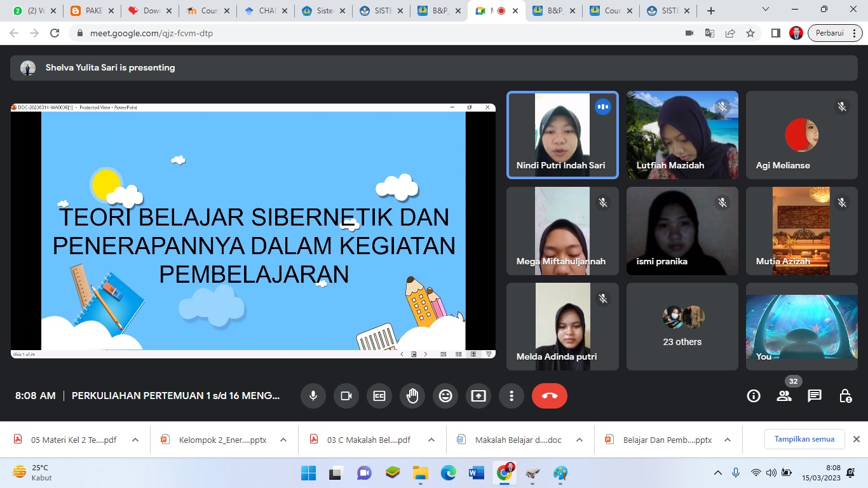Open chat with everyone panel

pos(815,396)
